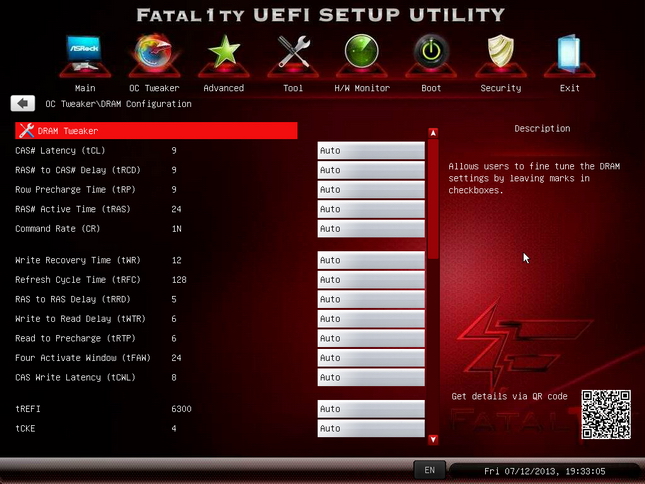This screenshot has height=484, width=645.
Task: Open Command Rate (CR) Auto field
Action: [371, 229]
